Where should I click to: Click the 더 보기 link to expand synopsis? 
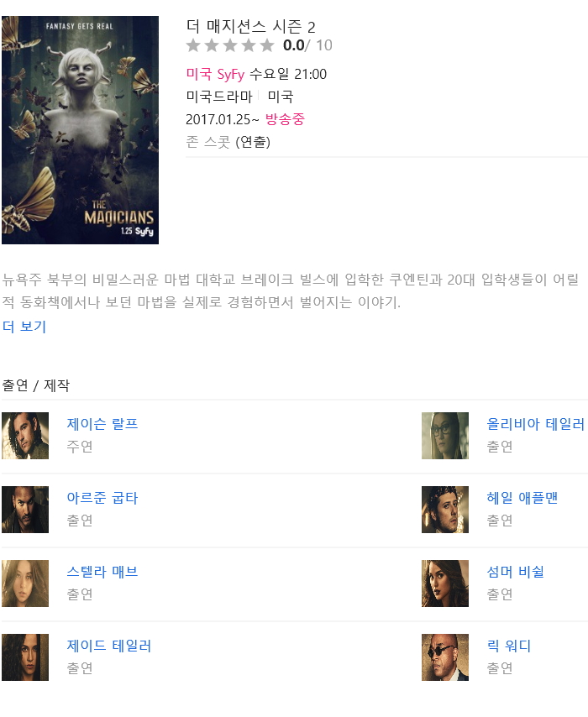[x=24, y=327]
